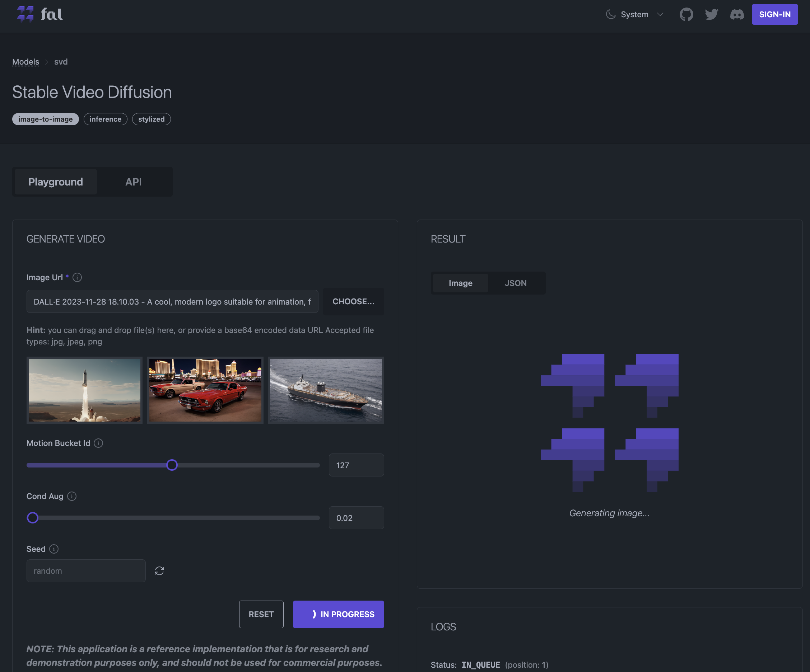This screenshot has height=672, width=810.
Task: Click the Image URL info icon
Action: pyautogui.click(x=78, y=277)
